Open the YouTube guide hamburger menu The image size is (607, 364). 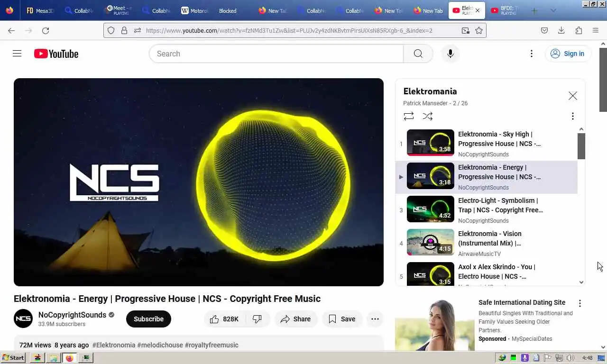[17, 54]
